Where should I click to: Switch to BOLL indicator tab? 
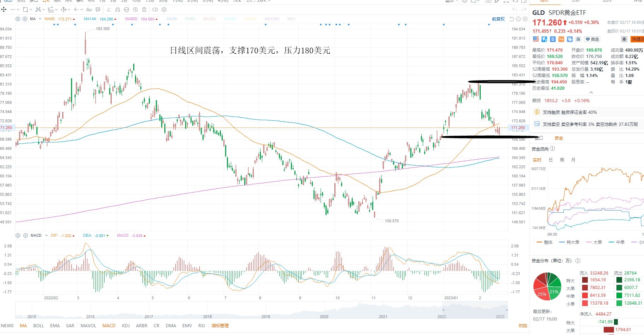click(x=39, y=325)
